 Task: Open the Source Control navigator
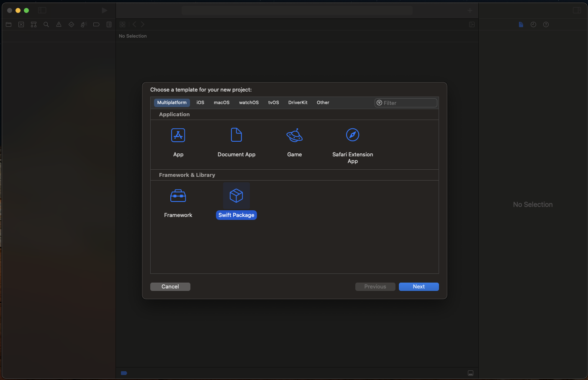[21, 25]
